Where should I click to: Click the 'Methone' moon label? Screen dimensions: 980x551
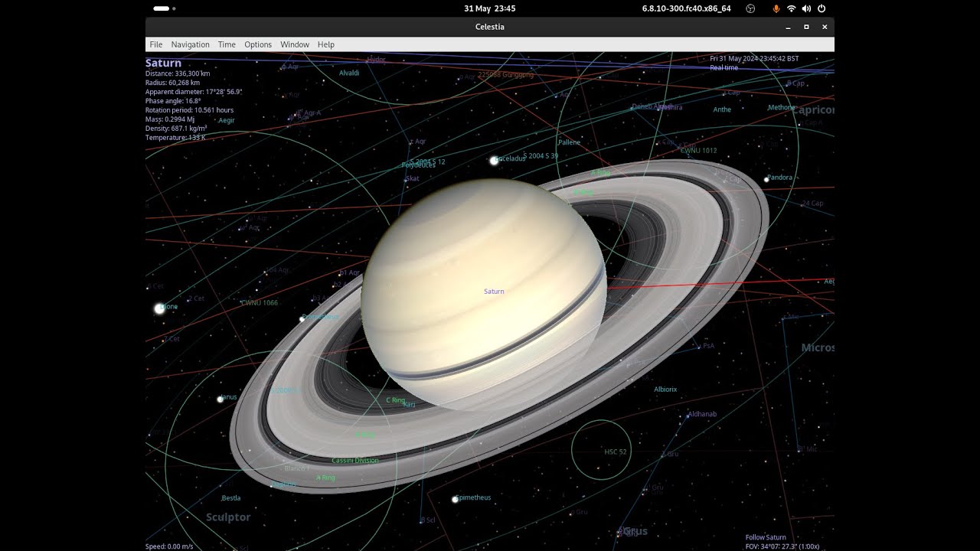click(781, 108)
